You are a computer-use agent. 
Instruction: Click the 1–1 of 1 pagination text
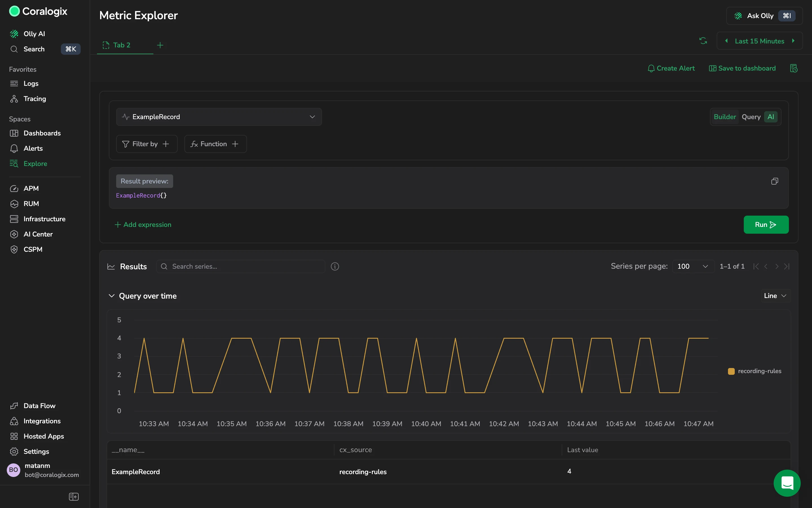[x=732, y=266]
